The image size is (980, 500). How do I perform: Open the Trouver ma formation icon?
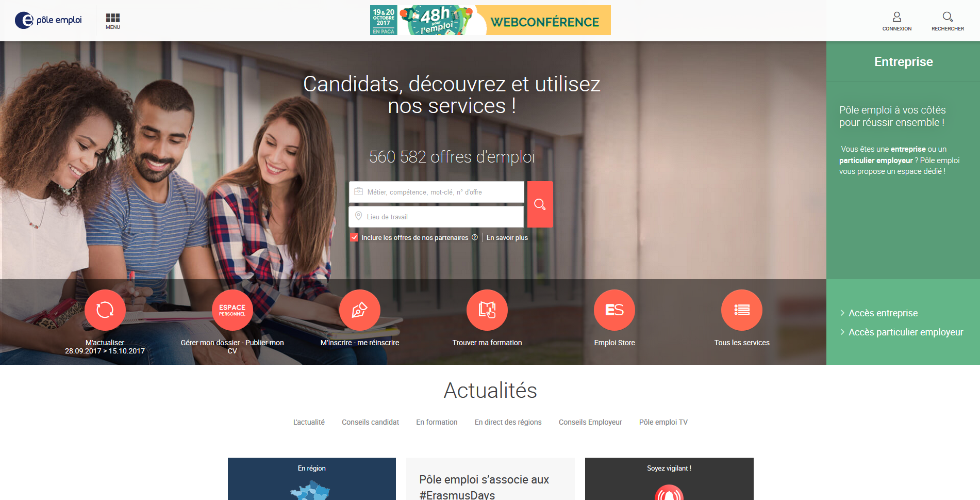[x=487, y=310]
